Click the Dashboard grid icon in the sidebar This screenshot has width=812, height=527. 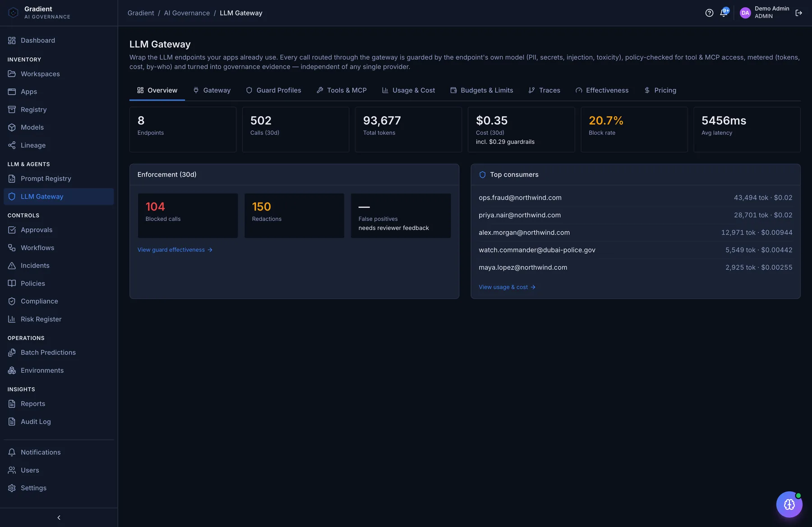12,41
